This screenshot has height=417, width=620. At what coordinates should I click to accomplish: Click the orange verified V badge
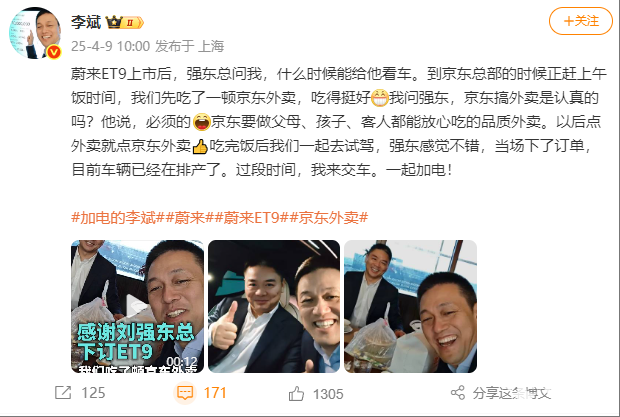click(53, 52)
